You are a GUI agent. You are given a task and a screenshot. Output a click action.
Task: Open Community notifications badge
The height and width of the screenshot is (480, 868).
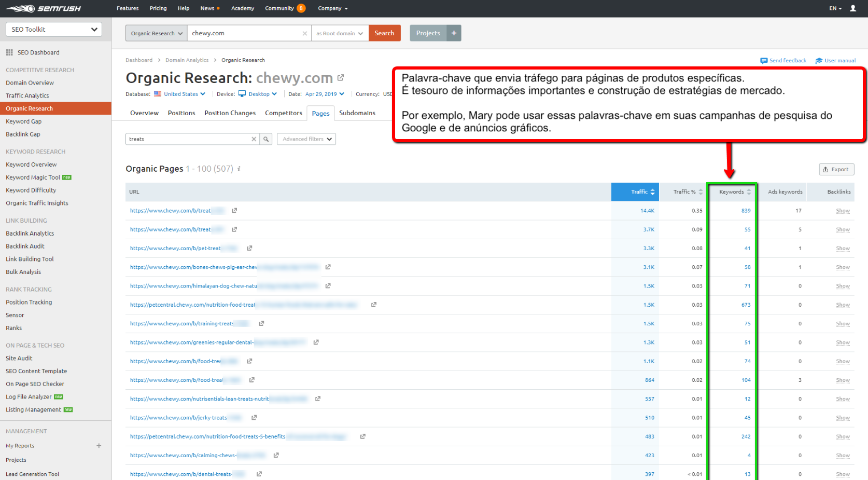pyautogui.click(x=301, y=8)
